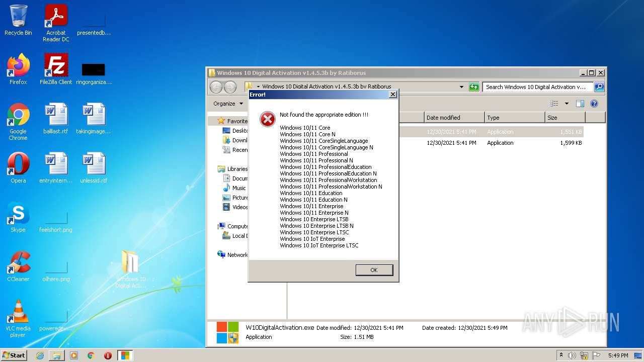Image resolution: width=644 pixels, height=362 pixels.
Task: Open Windows Explorer taskbar button
Action: 57,355
